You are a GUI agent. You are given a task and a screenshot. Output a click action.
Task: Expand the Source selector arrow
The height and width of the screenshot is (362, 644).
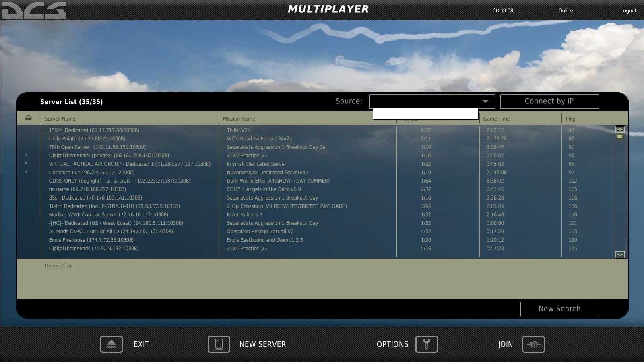tap(486, 101)
